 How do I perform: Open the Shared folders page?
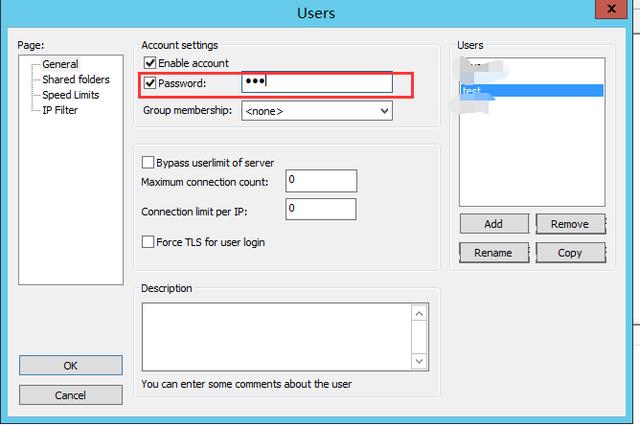click(75, 79)
